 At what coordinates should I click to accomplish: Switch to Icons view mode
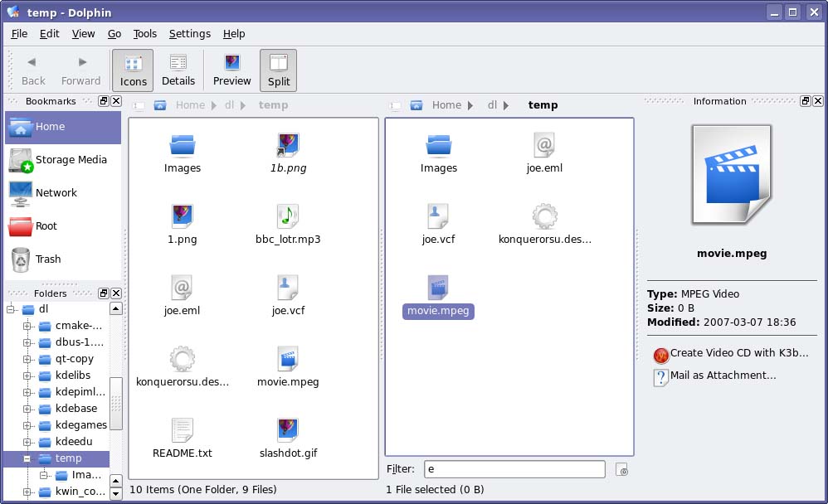tap(133, 70)
